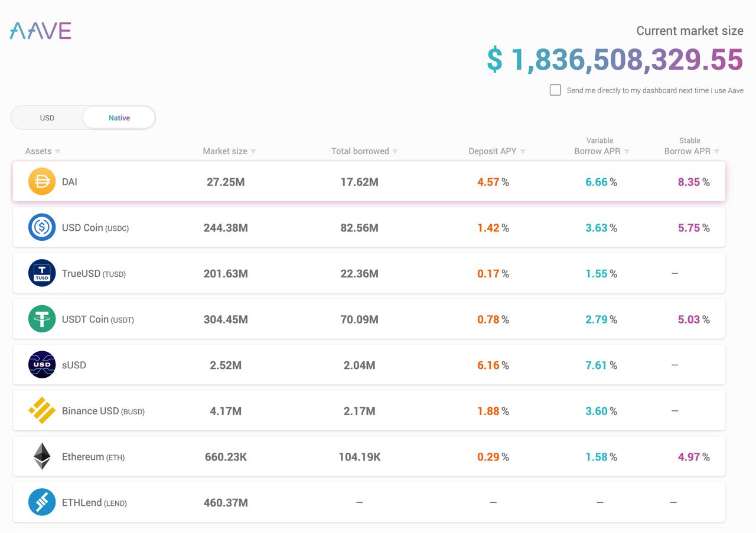Click USDT variable borrow APR 2.79%
This screenshot has height=533, width=756.
tap(601, 319)
